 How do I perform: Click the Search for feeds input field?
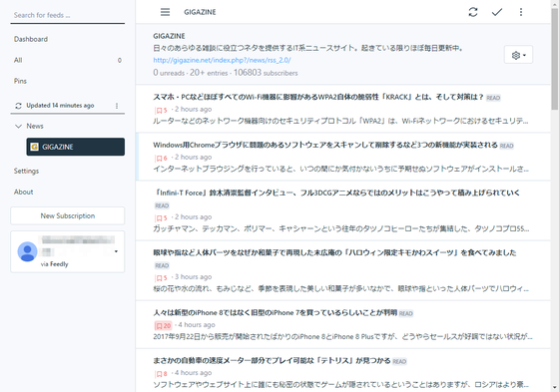coord(68,15)
